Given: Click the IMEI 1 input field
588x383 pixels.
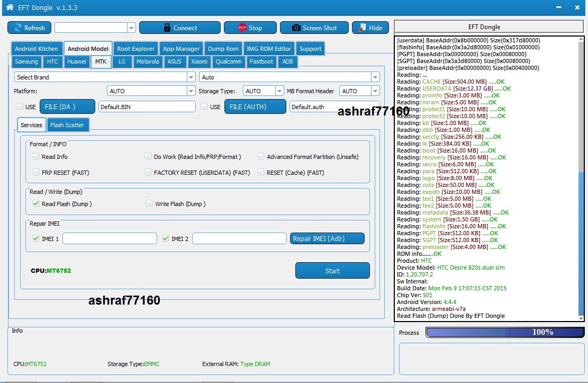Looking at the screenshot, I should click(110, 238).
